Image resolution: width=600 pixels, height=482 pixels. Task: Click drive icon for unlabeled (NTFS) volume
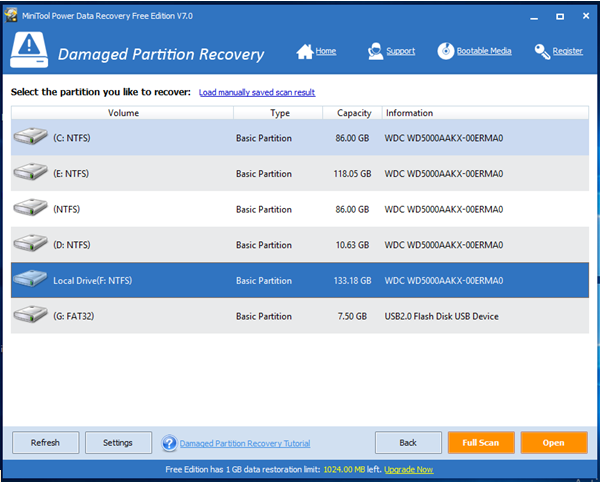click(x=31, y=208)
